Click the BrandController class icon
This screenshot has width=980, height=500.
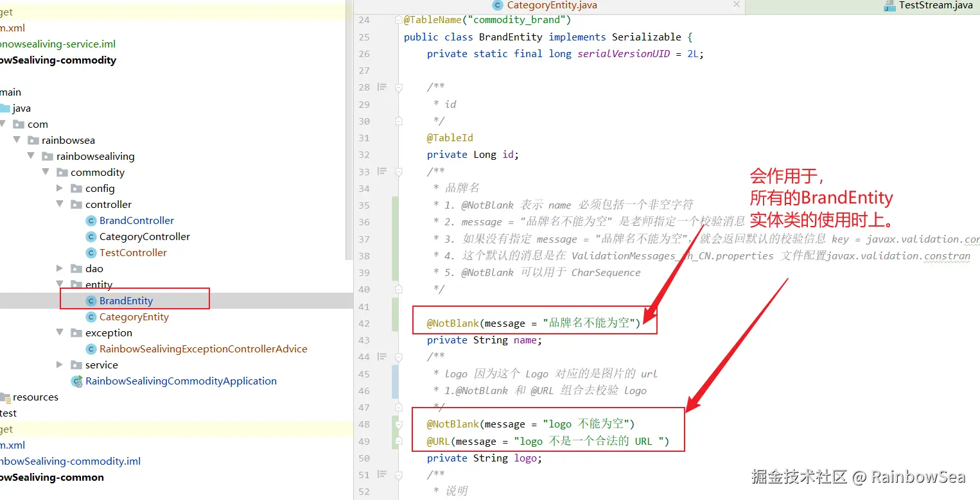91,221
